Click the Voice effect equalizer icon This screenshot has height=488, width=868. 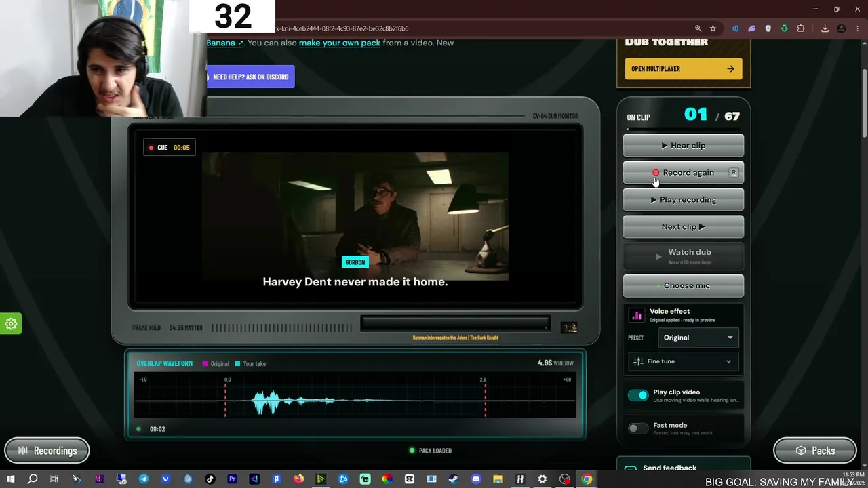click(x=637, y=315)
